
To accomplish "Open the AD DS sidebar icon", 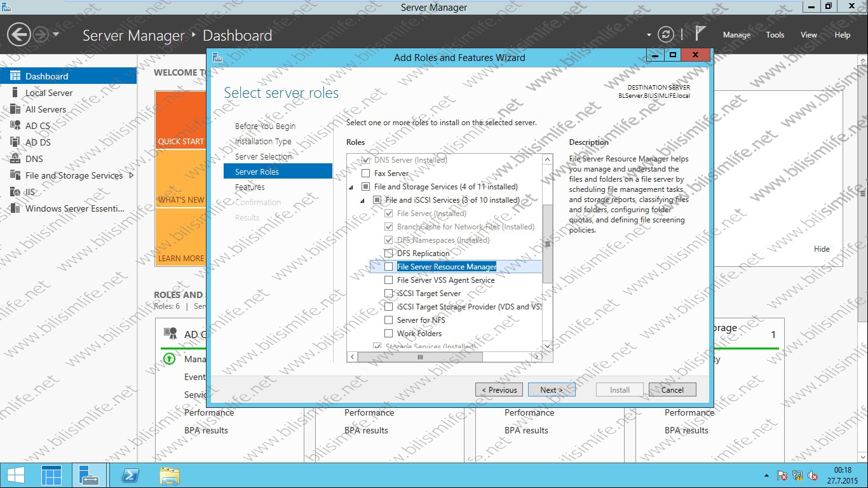I will coord(15,142).
